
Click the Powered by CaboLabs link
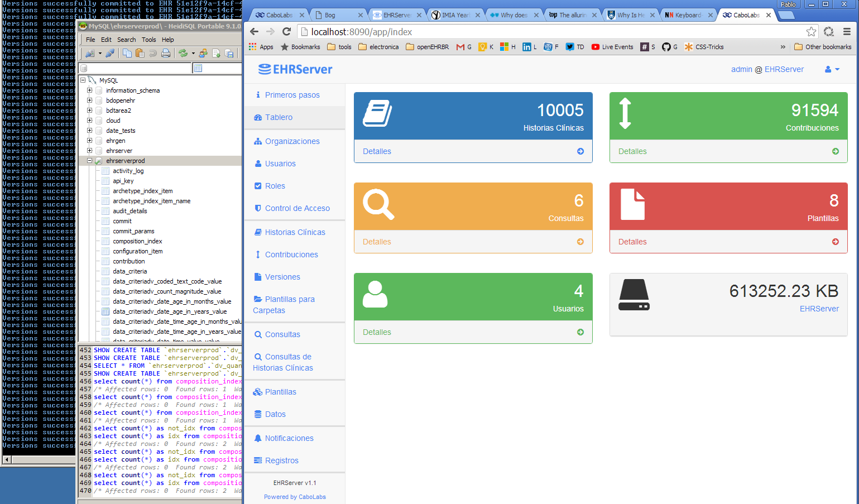click(x=295, y=497)
